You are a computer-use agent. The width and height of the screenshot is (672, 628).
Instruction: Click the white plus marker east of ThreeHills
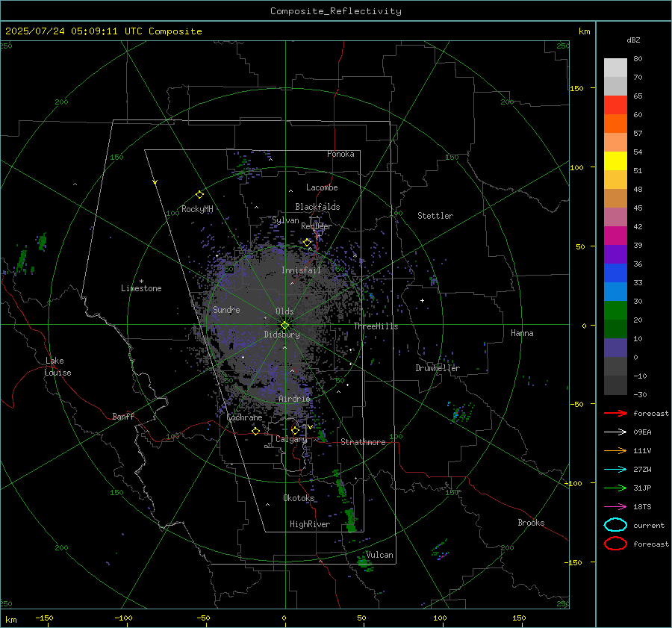click(x=422, y=300)
